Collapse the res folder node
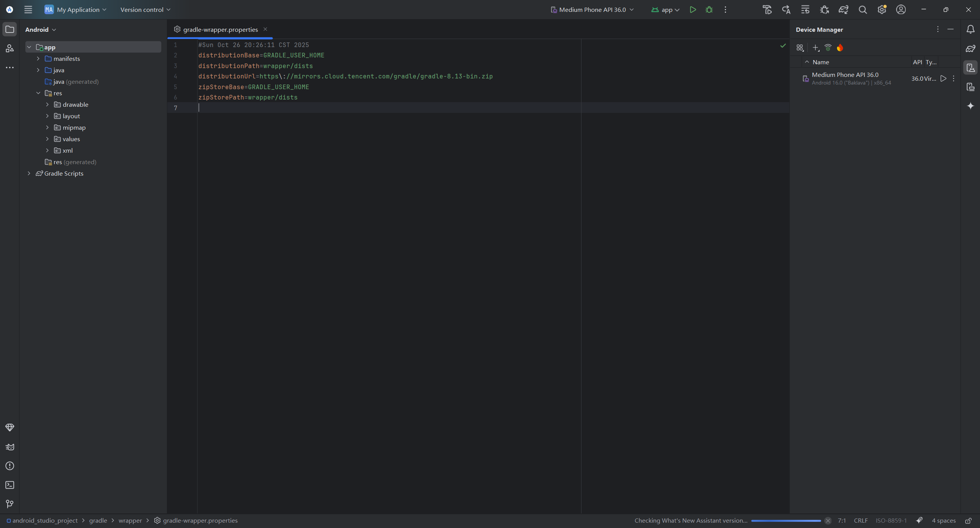980x528 pixels. point(38,93)
